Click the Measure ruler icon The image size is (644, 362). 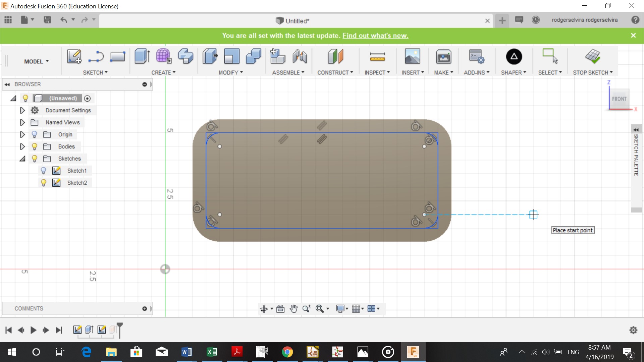click(377, 56)
